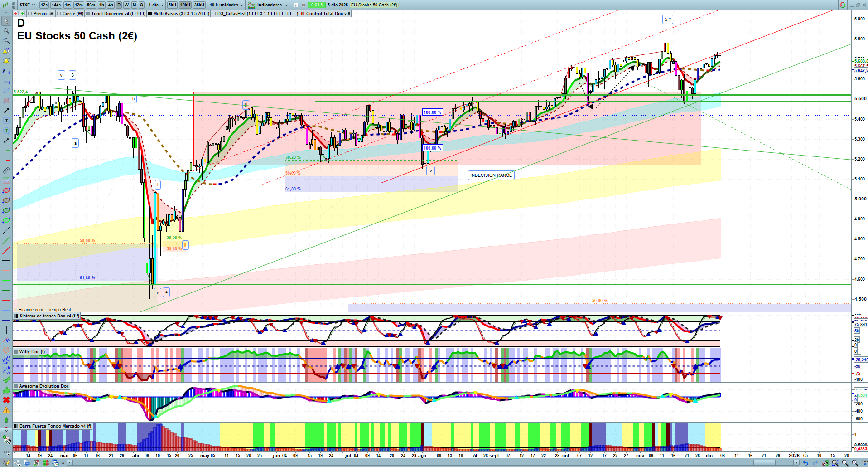Viewport: 868px width, 467px height.
Task: Activate the magnifier zoom tool
Action: [x=6, y=31]
